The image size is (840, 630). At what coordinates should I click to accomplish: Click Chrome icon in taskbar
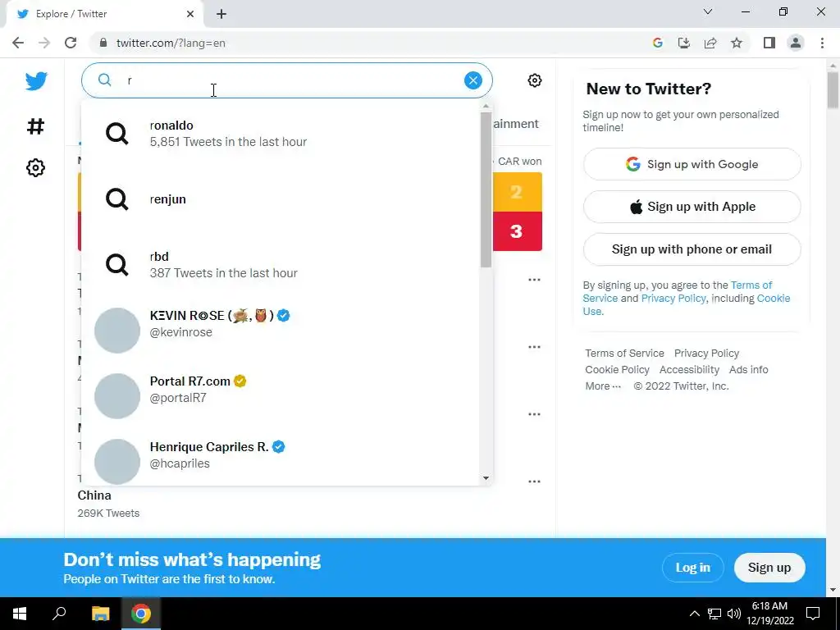[x=141, y=614]
